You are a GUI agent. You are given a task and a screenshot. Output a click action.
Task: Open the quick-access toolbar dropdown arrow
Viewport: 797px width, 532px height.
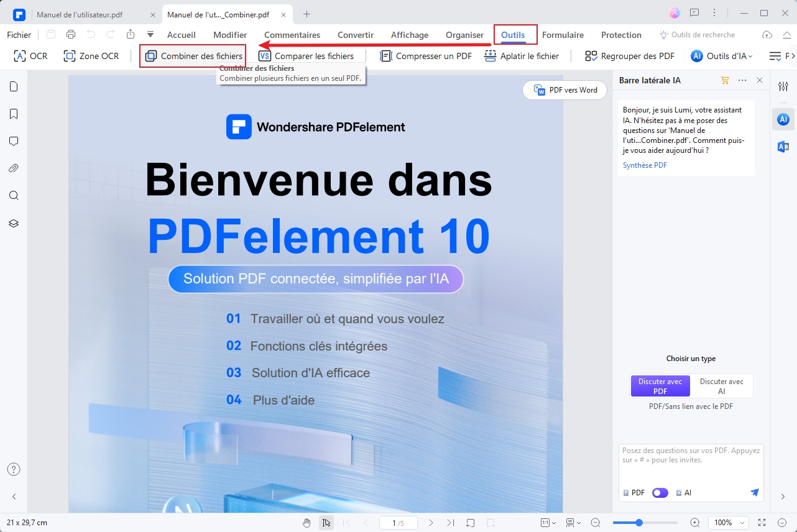tap(150, 35)
